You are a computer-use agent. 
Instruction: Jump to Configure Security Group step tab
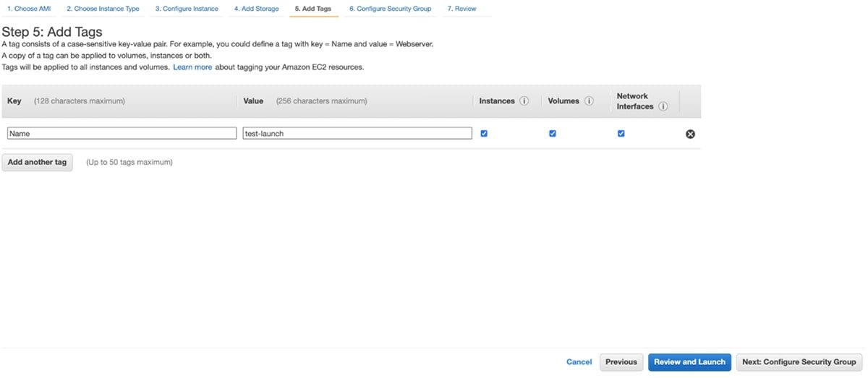[x=390, y=9]
